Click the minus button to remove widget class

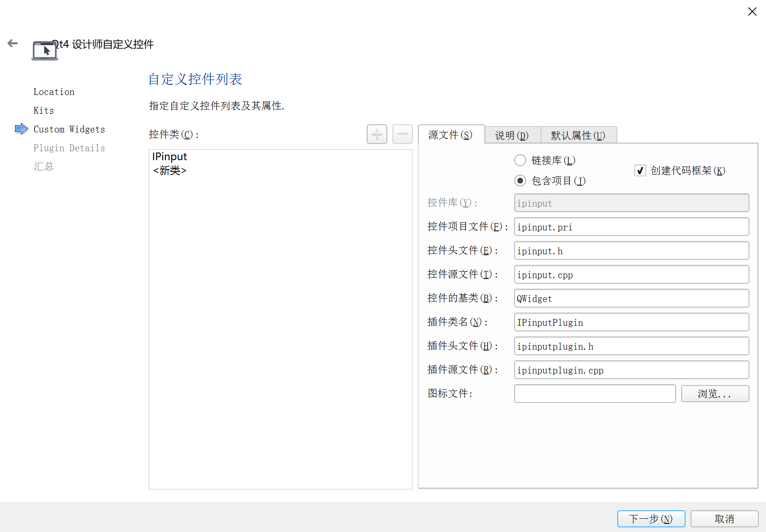[402, 134]
